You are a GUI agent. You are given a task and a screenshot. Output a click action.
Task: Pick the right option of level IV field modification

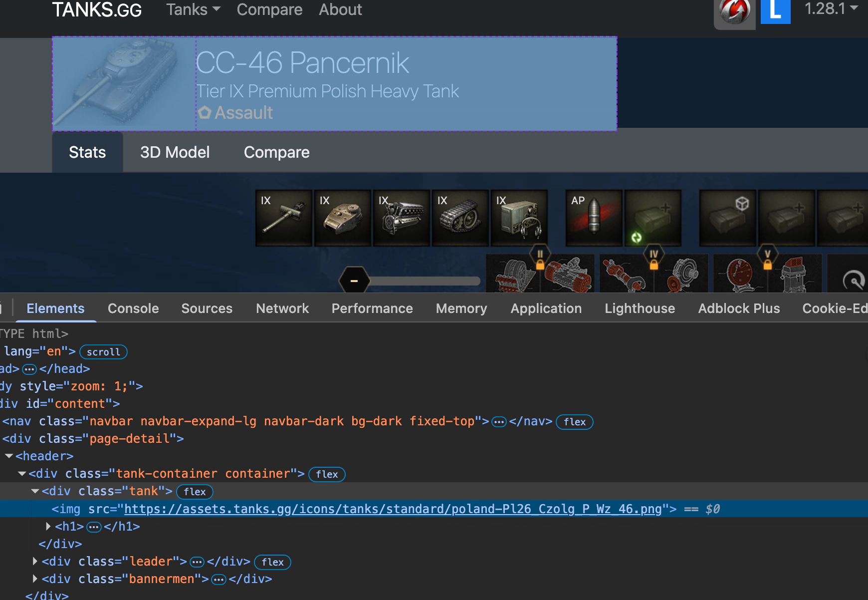click(x=682, y=274)
